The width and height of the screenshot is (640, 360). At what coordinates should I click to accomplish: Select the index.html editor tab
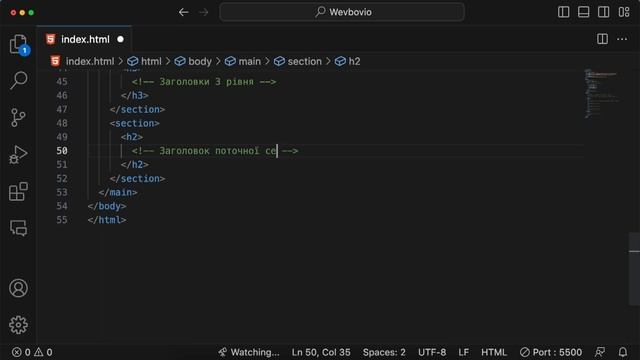[x=84, y=39]
